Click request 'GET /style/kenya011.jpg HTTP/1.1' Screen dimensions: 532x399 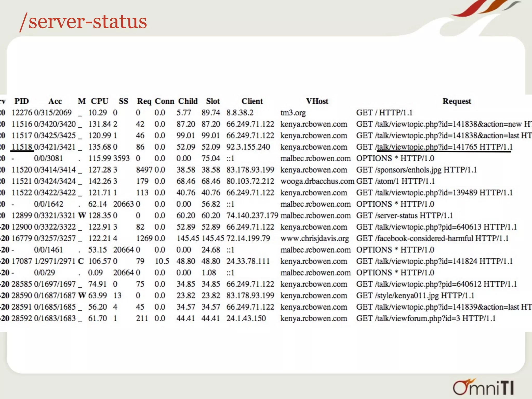pyautogui.click(x=415, y=296)
